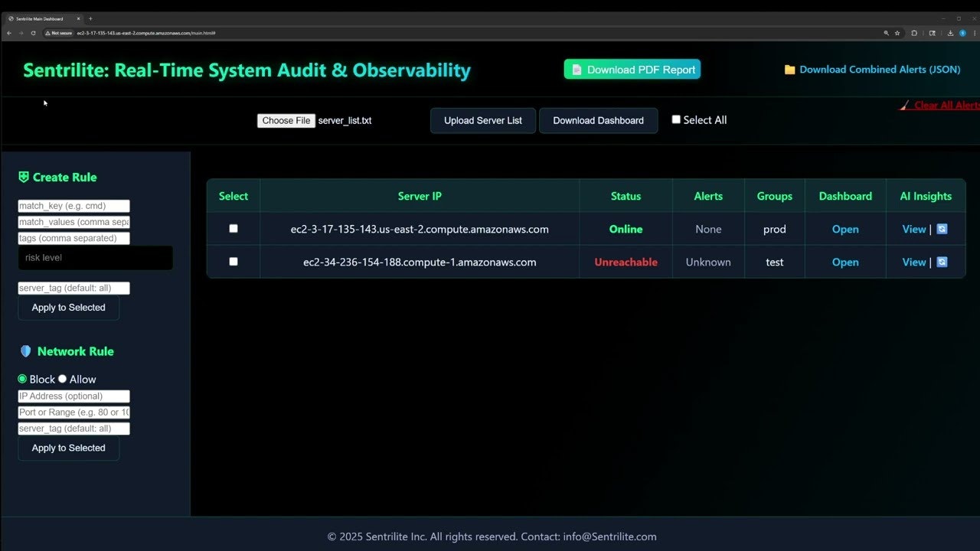Click the Status column header
The height and width of the screenshot is (551, 980).
(626, 196)
